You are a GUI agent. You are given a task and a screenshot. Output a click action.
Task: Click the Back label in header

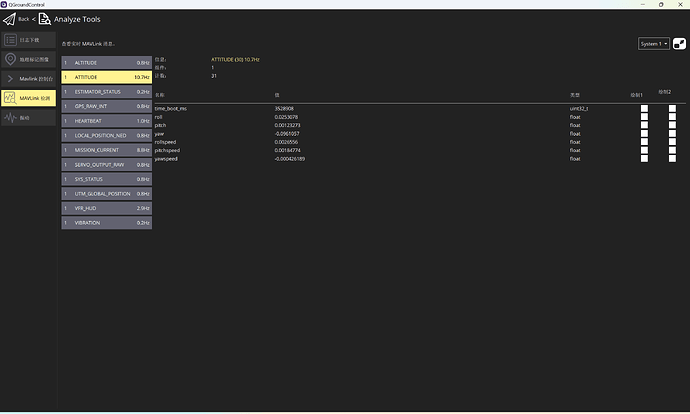click(x=24, y=19)
